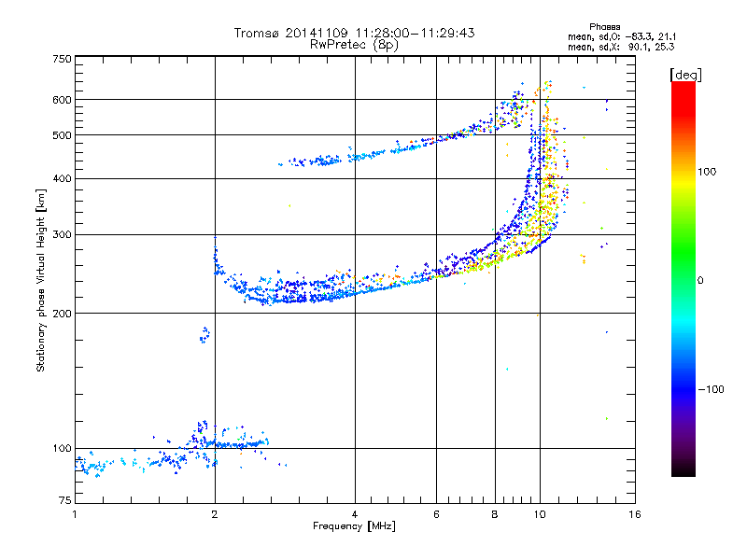The height and width of the screenshot is (560, 747).
Task: Click the 'RwPretec (8p)' subtitle
Action: tap(354, 45)
